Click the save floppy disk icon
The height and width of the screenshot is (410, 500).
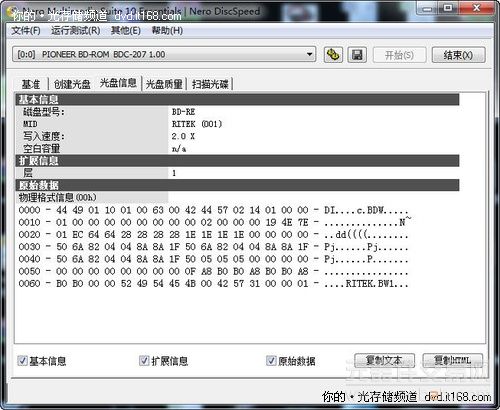click(357, 54)
